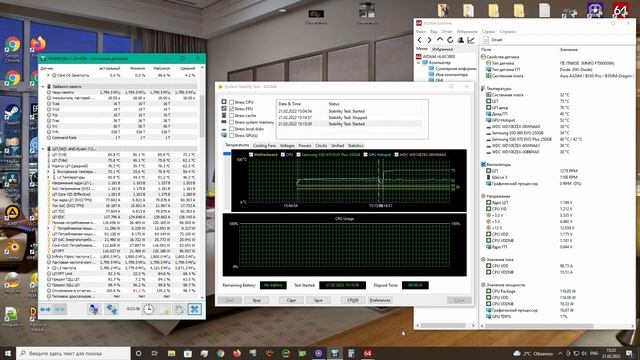Click the Preferences button
The width and height of the screenshot is (640, 360).
click(380, 300)
